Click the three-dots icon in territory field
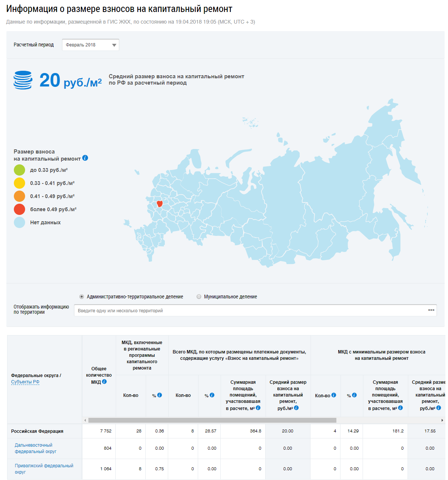 [x=431, y=310]
